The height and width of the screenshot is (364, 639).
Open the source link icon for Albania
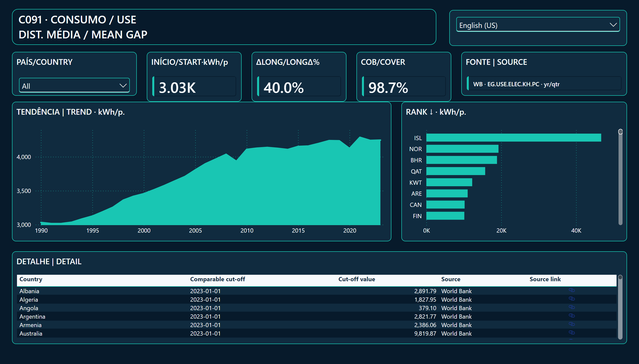572,290
